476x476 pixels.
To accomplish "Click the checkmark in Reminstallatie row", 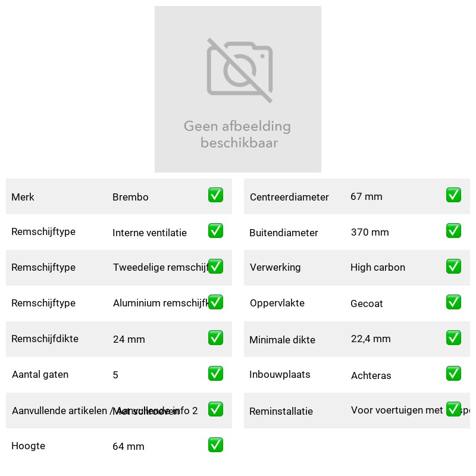I will [x=453, y=409].
